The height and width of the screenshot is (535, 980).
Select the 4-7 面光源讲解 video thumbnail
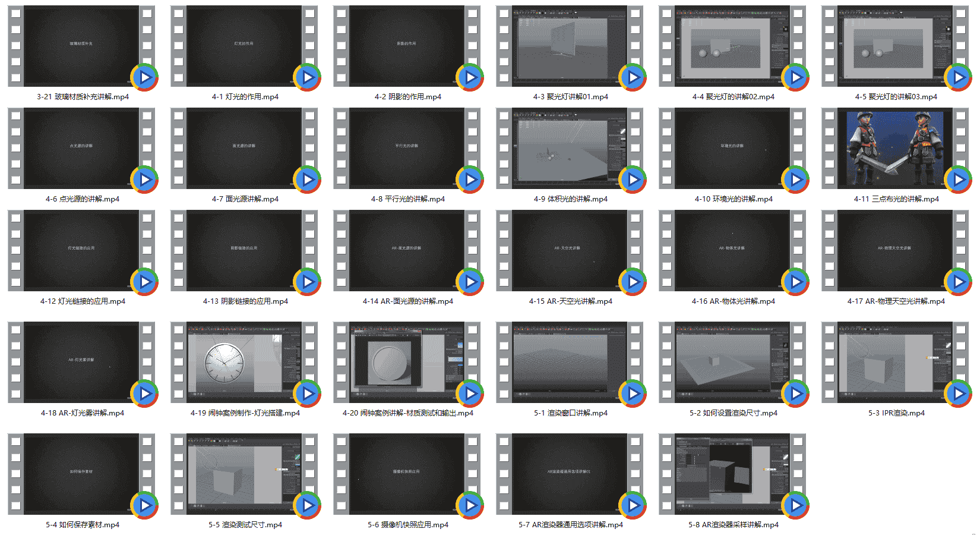pos(244,148)
